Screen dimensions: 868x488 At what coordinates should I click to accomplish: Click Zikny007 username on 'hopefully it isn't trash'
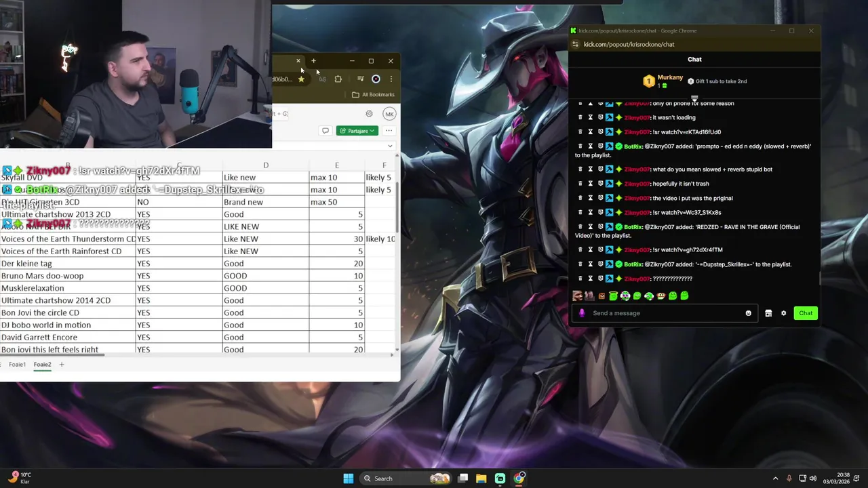coord(637,184)
